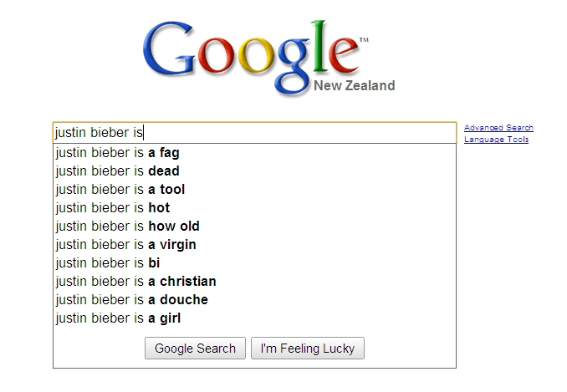Pick the 'a girl' suggestion
The height and width of the screenshot is (392, 567).
point(118,318)
